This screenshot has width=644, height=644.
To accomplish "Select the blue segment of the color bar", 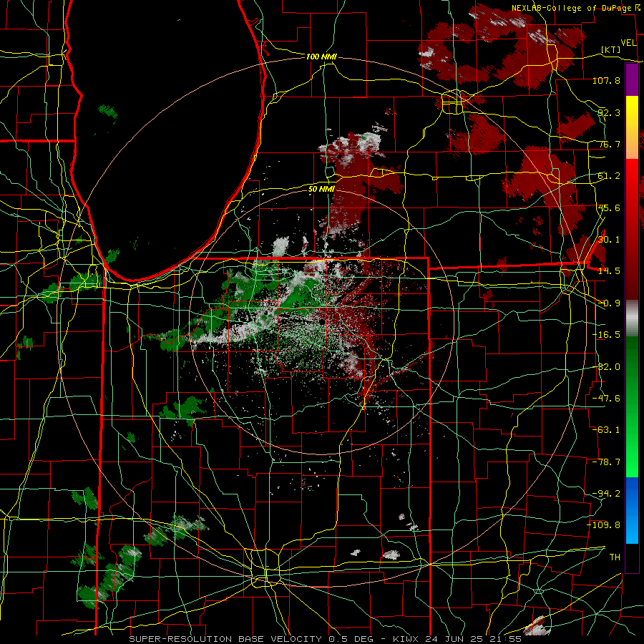I will (632, 510).
